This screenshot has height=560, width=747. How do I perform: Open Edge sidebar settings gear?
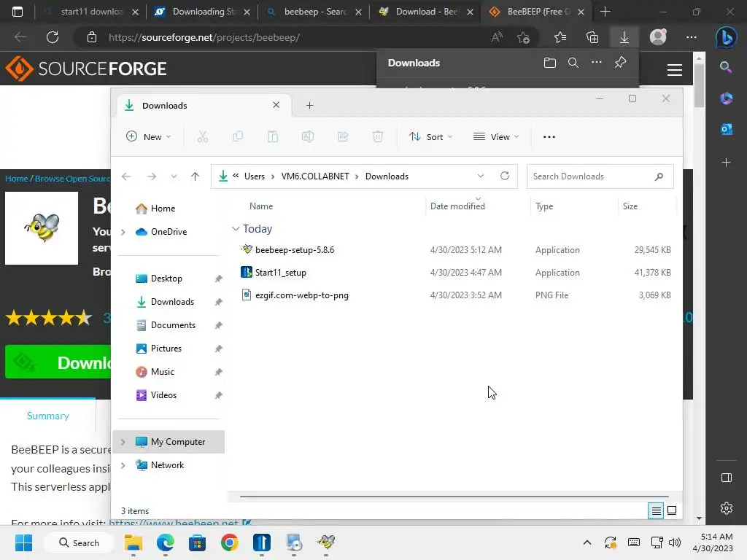click(x=726, y=508)
